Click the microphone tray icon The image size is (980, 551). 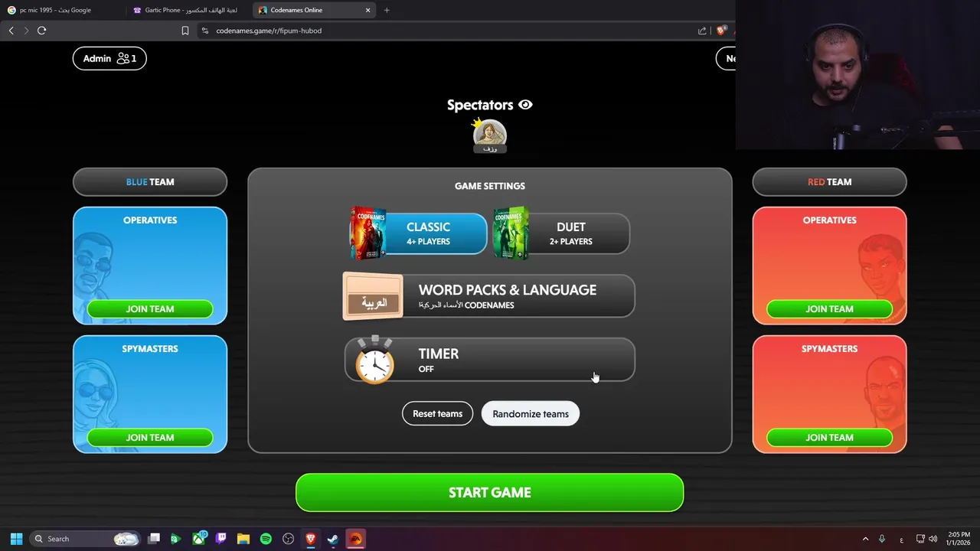pyautogui.click(x=882, y=539)
